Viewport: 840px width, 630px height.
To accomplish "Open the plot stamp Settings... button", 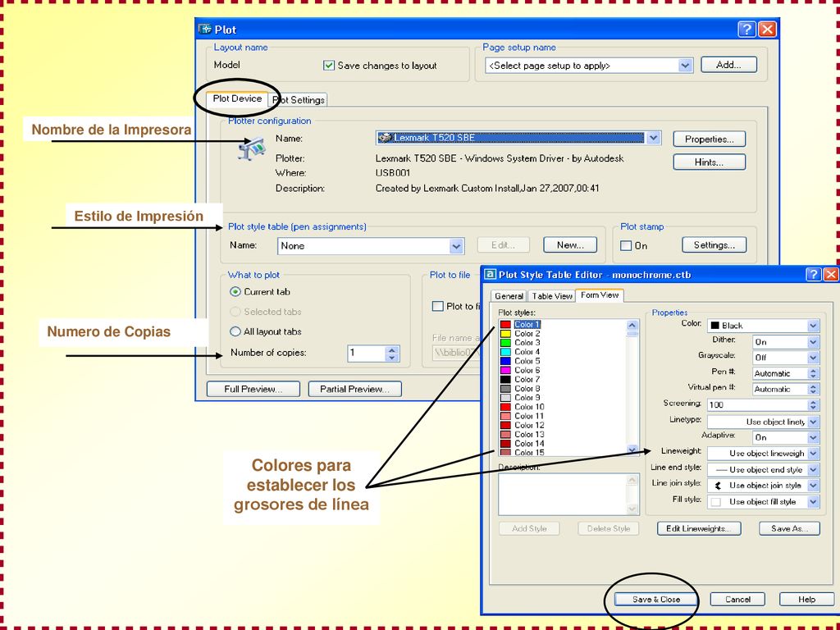I will (x=714, y=244).
